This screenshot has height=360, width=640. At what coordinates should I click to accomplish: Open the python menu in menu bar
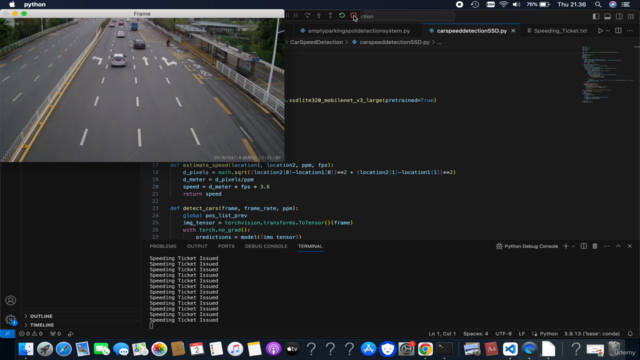pos(35,4)
